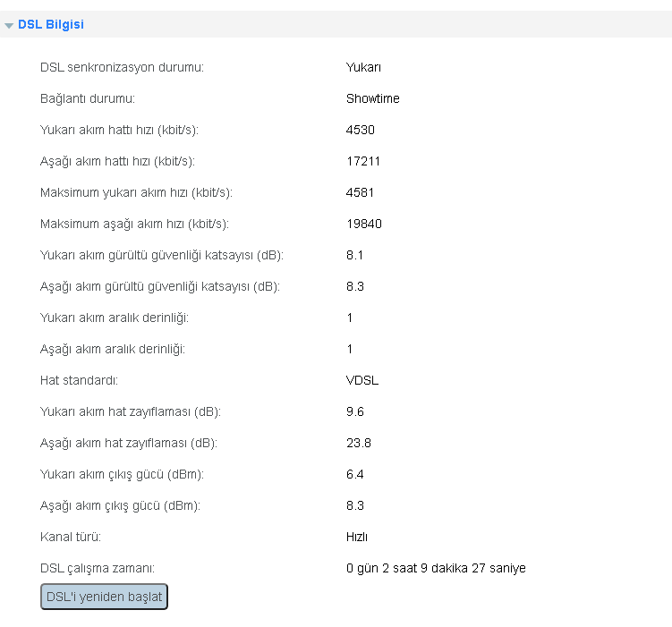Click downstream line rate value 17211

coord(363,161)
